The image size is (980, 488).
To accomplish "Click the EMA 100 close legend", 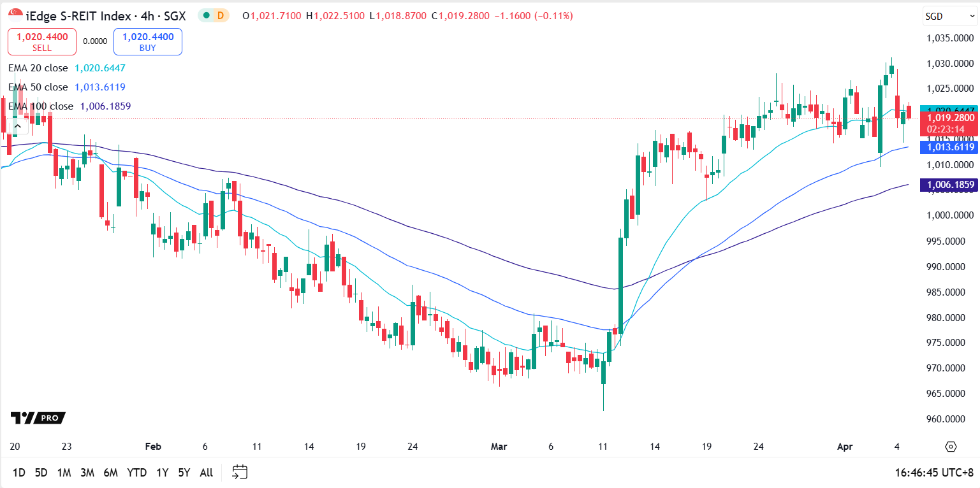I will [x=41, y=106].
